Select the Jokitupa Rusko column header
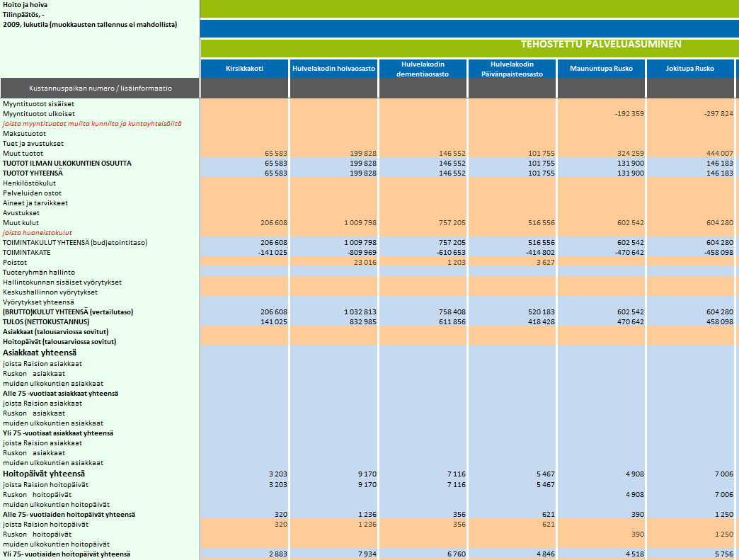 click(690, 69)
